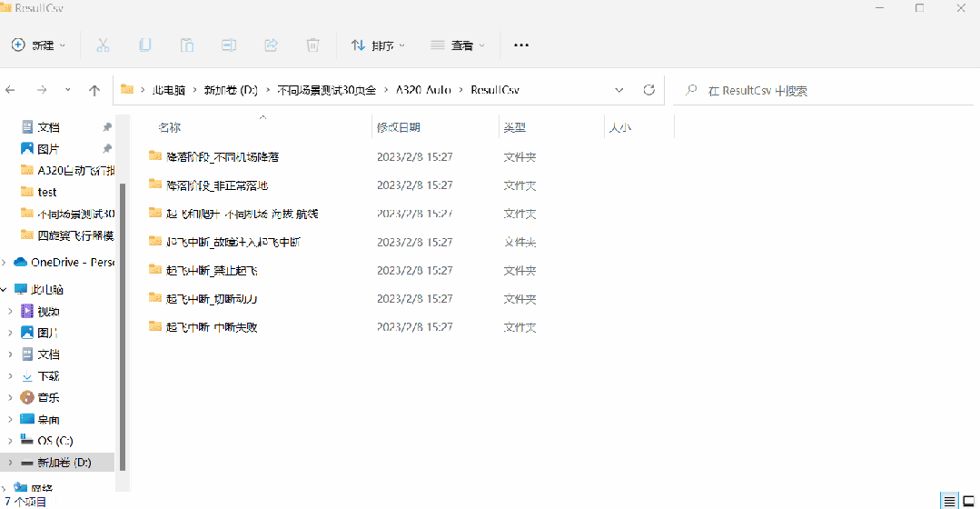Click the Paste clipboard icon

click(x=187, y=45)
